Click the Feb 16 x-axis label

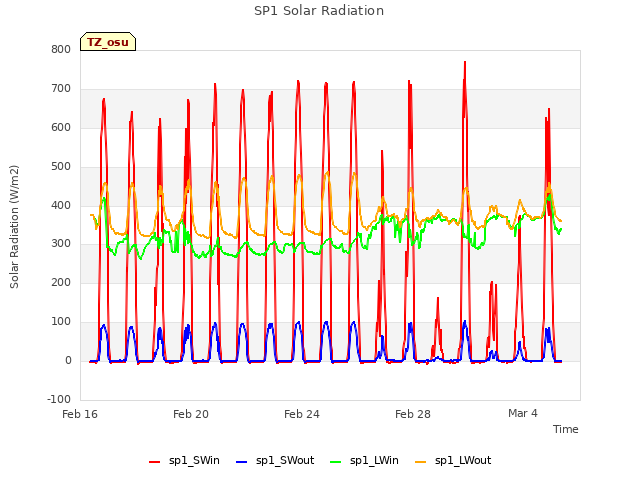pos(80,414)
